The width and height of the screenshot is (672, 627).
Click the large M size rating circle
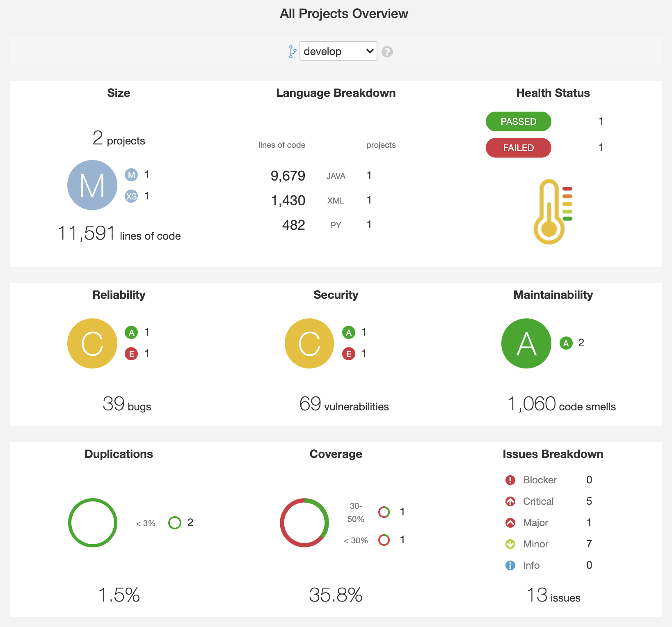pos(92,185)
